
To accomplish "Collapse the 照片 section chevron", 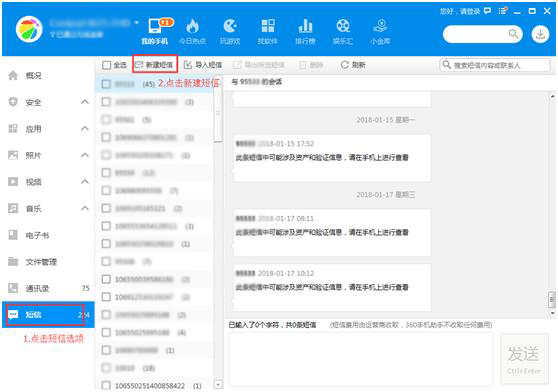I will (x=85, y=155).
